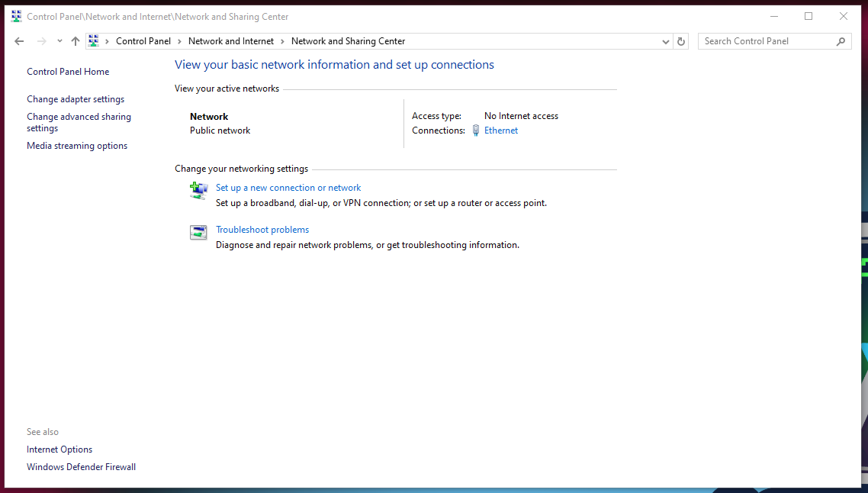Expand the address bar history dropdown
Image resolution: width=868 pixels, height=493 pixels.
(x=666, y=41)
